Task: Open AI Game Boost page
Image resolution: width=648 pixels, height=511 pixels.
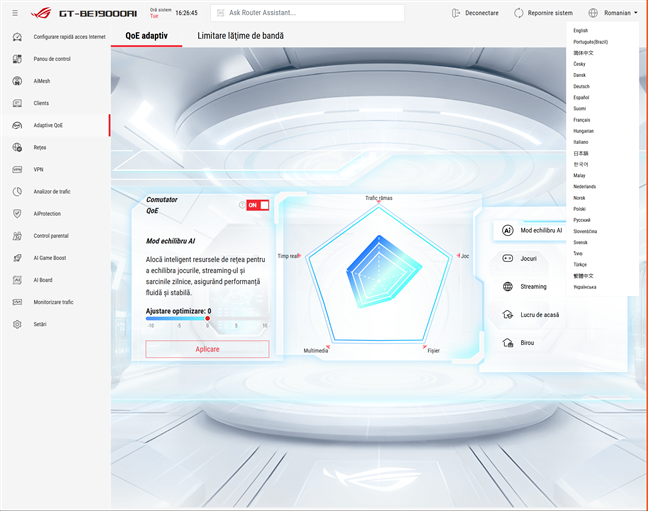Action: [x=54, y=257]
